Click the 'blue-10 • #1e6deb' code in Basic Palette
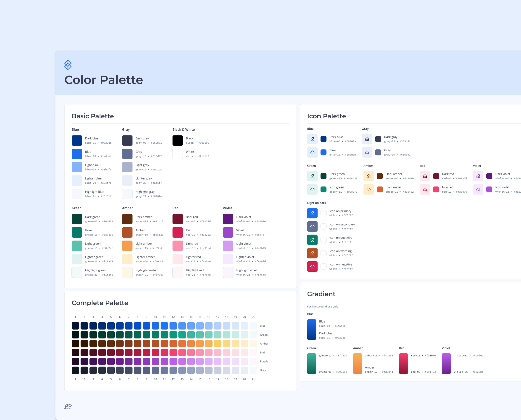This screenshot has height=420, width=521. tap(98, 156)
